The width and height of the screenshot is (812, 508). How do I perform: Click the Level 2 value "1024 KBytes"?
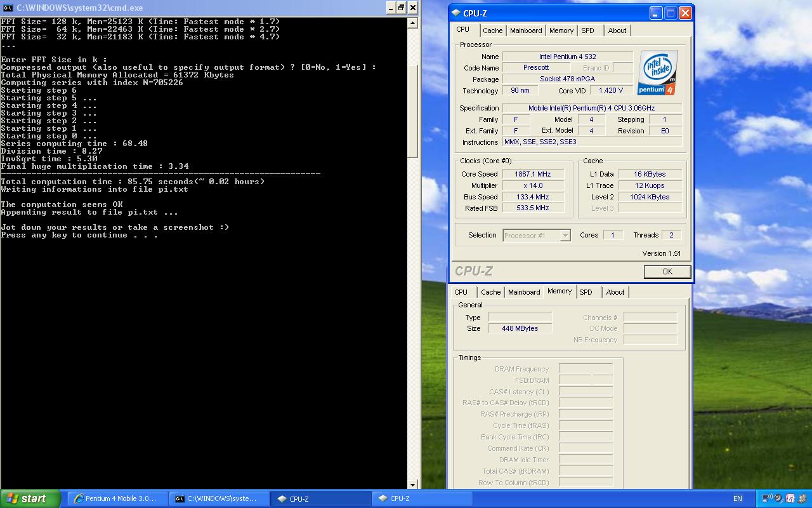click(650, 197)
